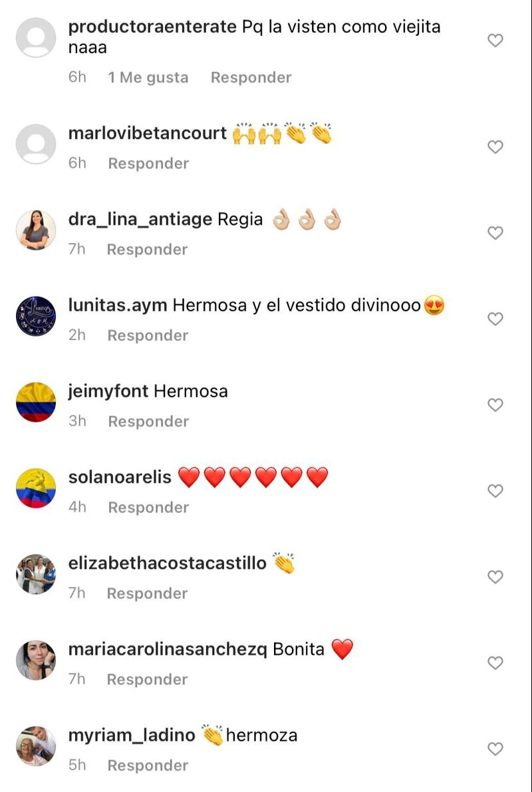Visit the mariacarolinasanchezq username profile
The width and height of the screenshot is (532, 792).
coord(167,649)
